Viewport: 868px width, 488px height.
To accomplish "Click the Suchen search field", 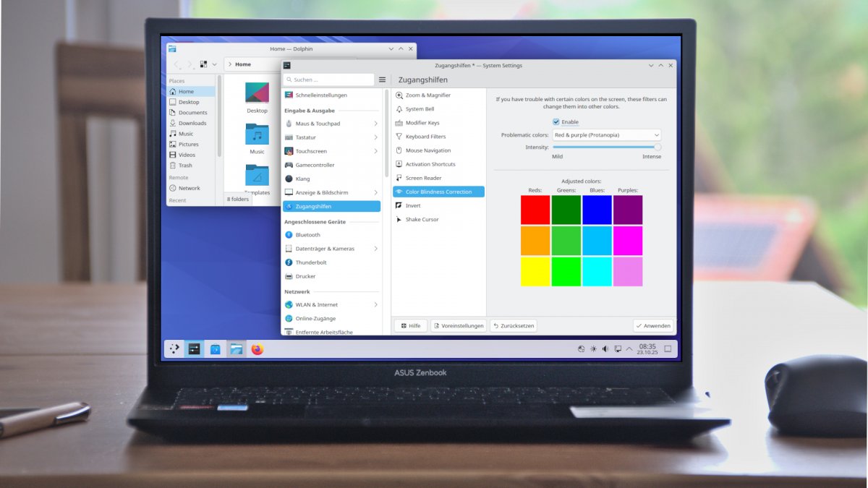I will [331, 80].
